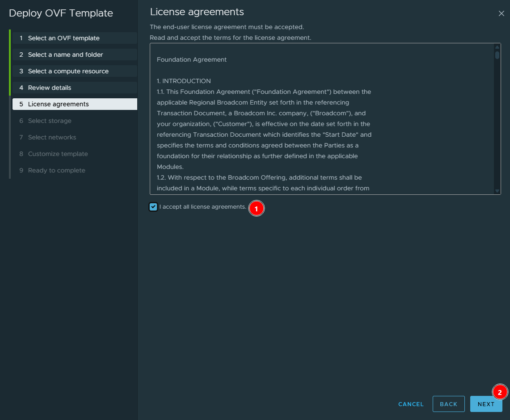The width and height of the screenshot is (510, 420).
Task: Click the Deploy OVF Template title
Action: pyautogui.click(x=61, y=13)
